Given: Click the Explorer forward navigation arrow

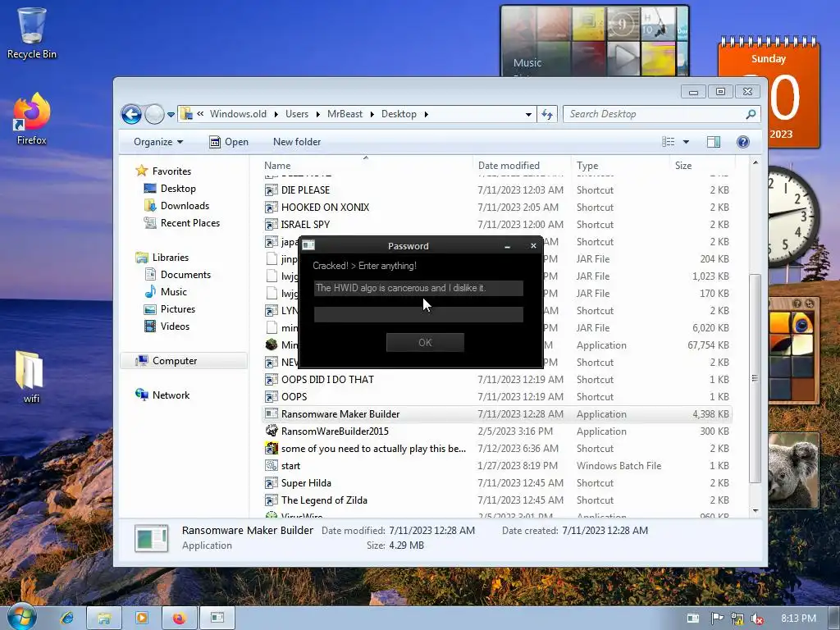Looking at the screenshot, I should click(x=154, y=114).
